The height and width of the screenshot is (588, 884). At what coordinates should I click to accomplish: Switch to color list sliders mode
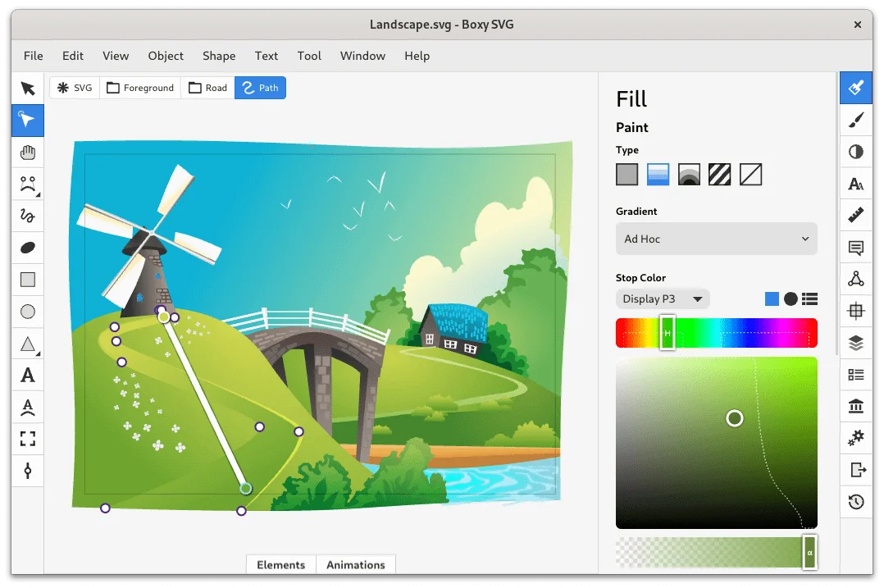pos(809,299)
